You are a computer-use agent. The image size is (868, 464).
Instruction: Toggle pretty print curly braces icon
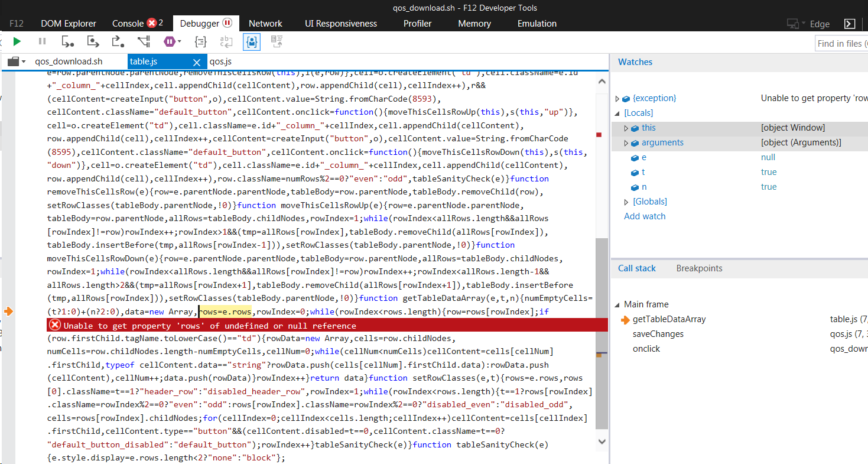[x=201, y=41]
